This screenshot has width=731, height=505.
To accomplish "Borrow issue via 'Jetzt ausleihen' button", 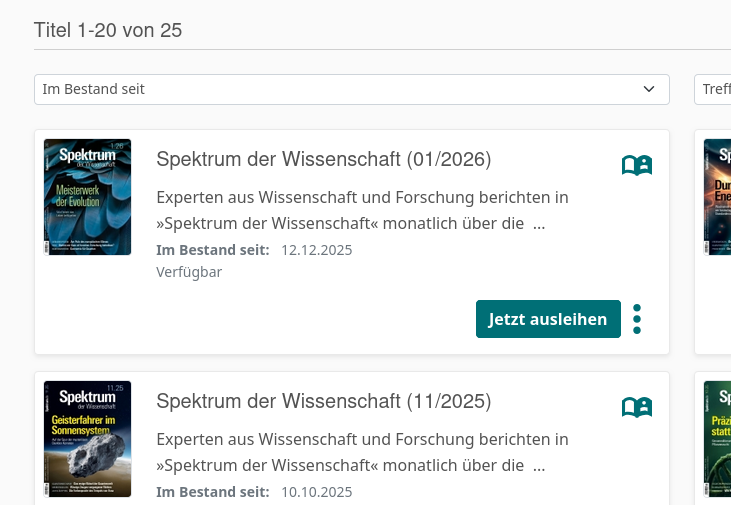I will 547,319.
